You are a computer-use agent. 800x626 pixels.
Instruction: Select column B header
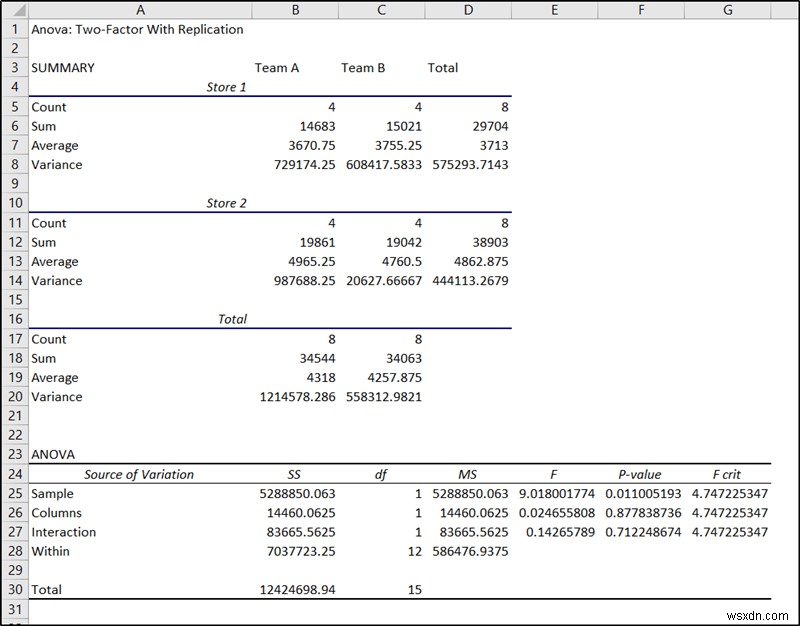(295, 9)
